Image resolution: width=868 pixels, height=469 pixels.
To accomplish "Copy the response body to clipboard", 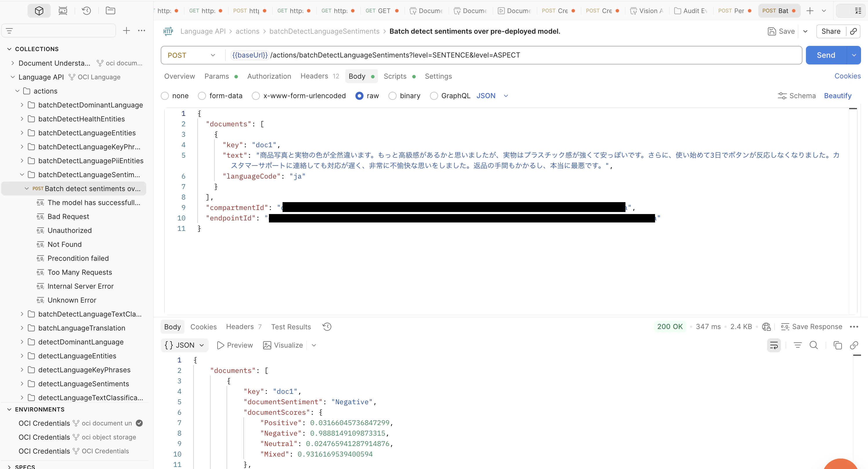I will [x=838, y=345].
